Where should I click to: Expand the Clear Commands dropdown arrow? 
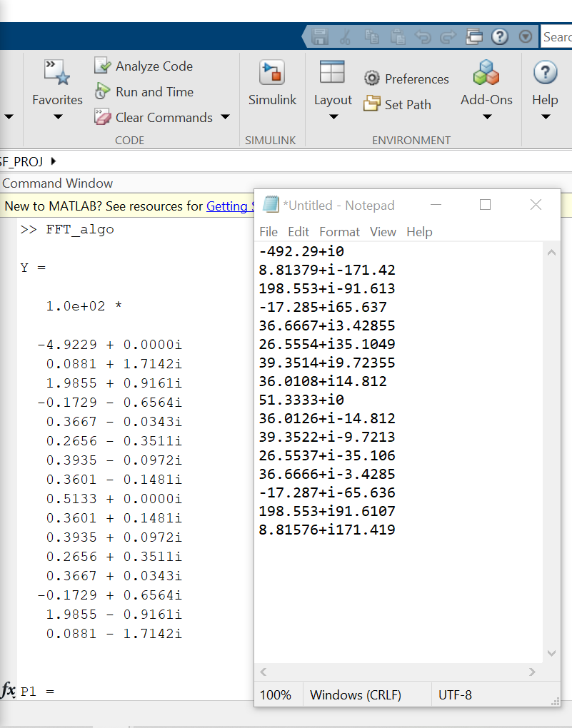225,117
